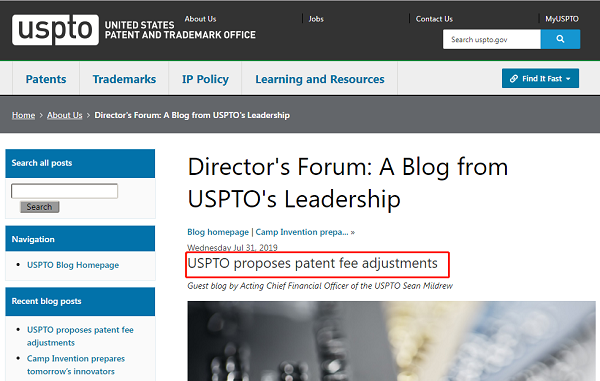Open the Contact Us link
600x381 pixels.
434,19
